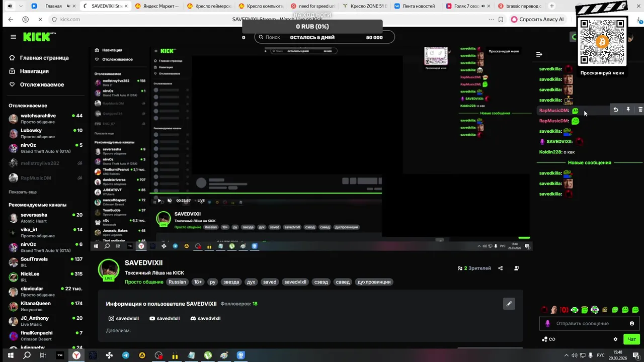Expand followed list with Показать еще
Image resolution: width=644 pixels, height=362 pixels.
pyautogui.click(x=23, y=192)
